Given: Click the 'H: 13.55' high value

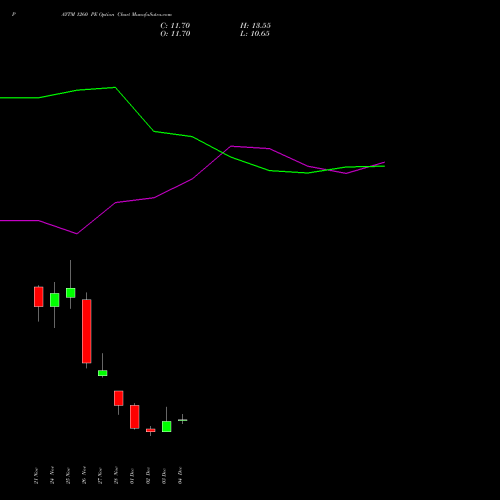Looking at the screenshot, I should (255, 26).
